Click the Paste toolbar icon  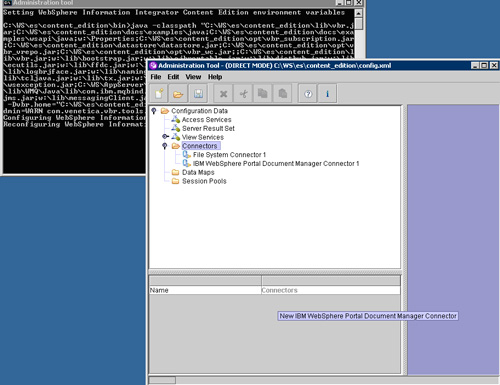coord(282,94)
